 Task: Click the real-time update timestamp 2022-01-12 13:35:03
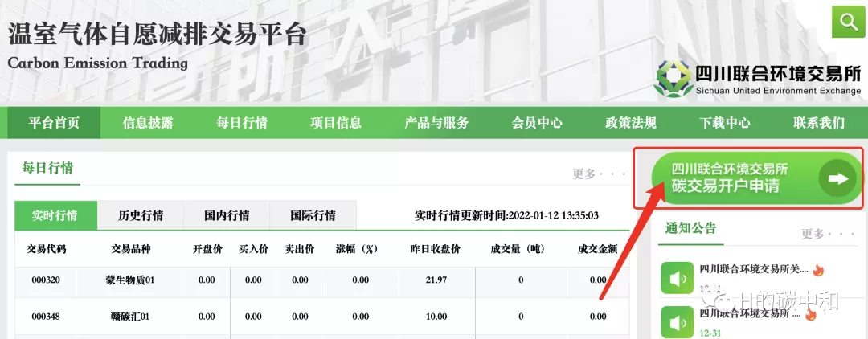553,215
